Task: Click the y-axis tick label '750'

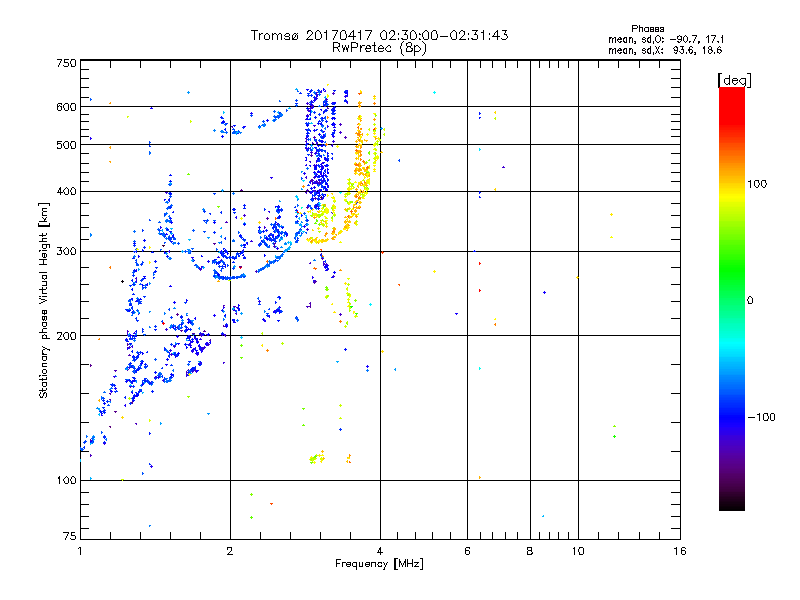Action: [x=66, y=63]
